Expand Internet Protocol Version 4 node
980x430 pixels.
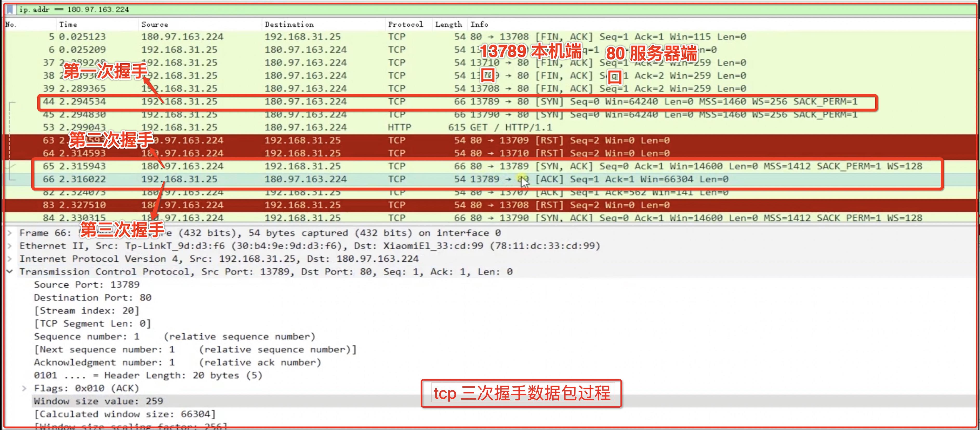pos(10,259)
